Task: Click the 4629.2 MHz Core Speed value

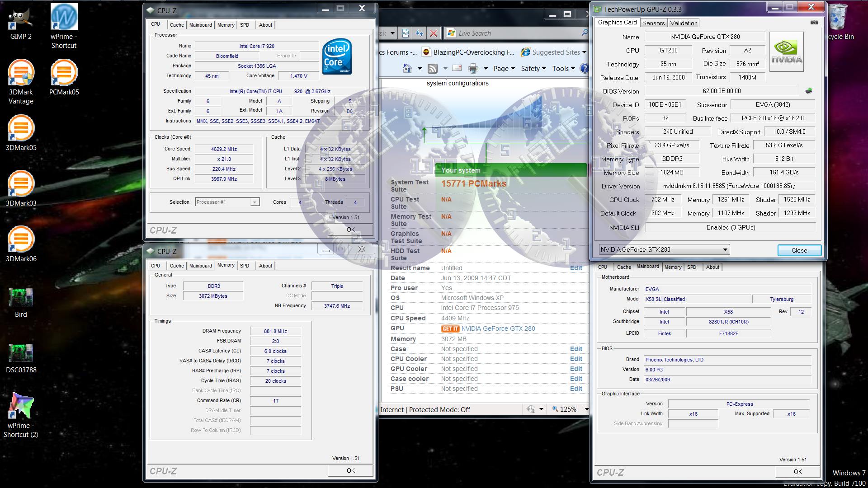Action: [224, 149]
